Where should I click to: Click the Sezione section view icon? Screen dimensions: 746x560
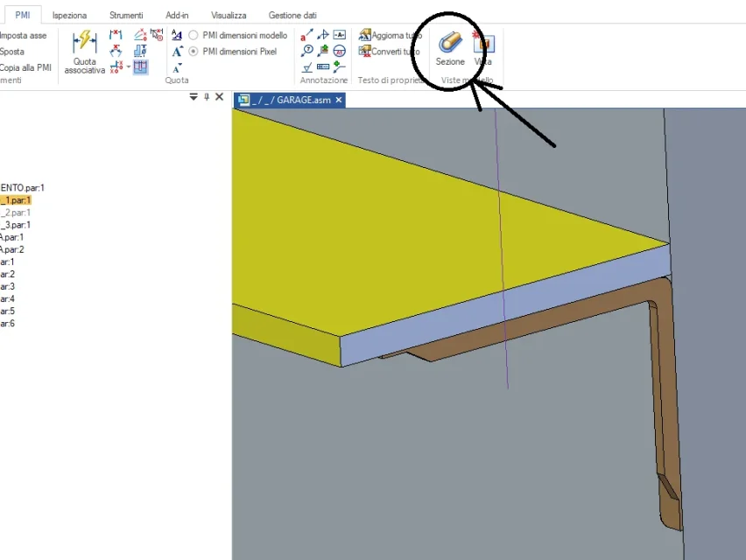coord(450,47)
